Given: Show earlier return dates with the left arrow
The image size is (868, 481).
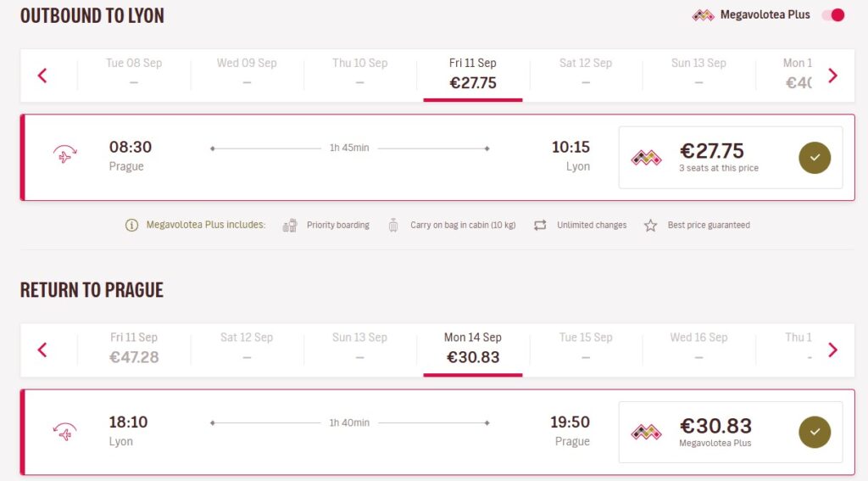Looking at the screenshot, I should pos(42,350).
